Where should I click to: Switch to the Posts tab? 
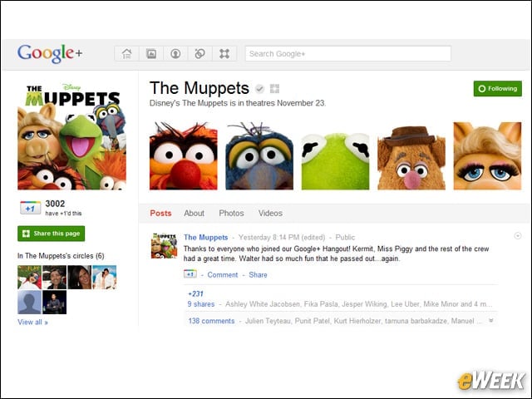click(160, 213)
